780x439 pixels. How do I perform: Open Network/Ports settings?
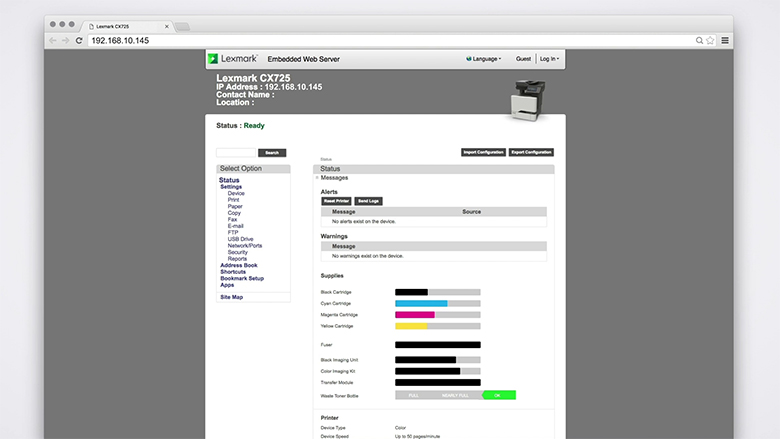[244, 245]
